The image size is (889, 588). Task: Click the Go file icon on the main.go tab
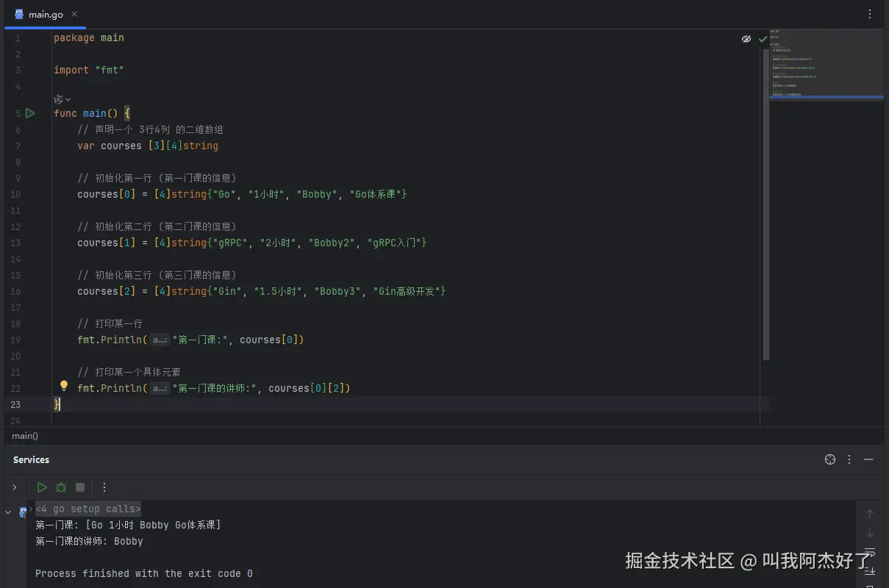19,14
